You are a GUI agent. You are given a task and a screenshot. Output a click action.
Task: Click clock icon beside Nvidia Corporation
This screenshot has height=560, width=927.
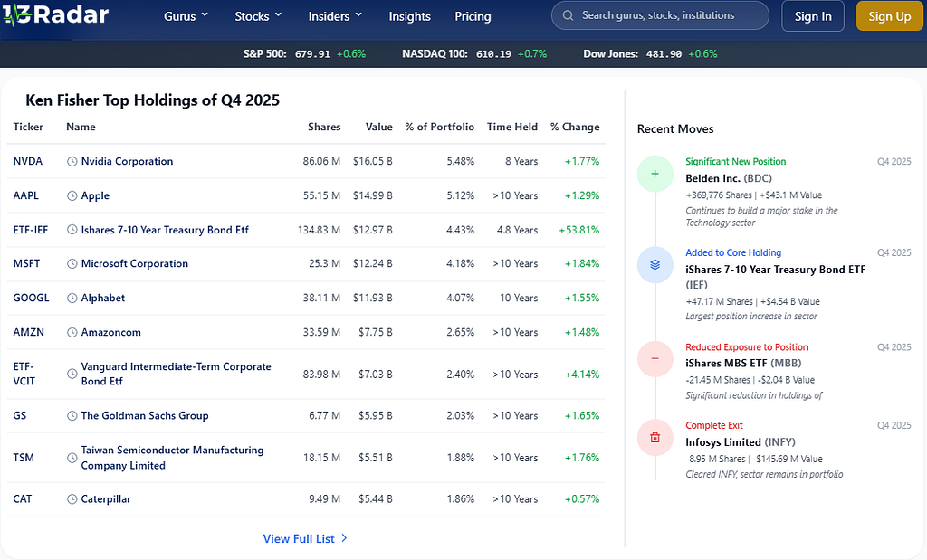click(72, 161)
